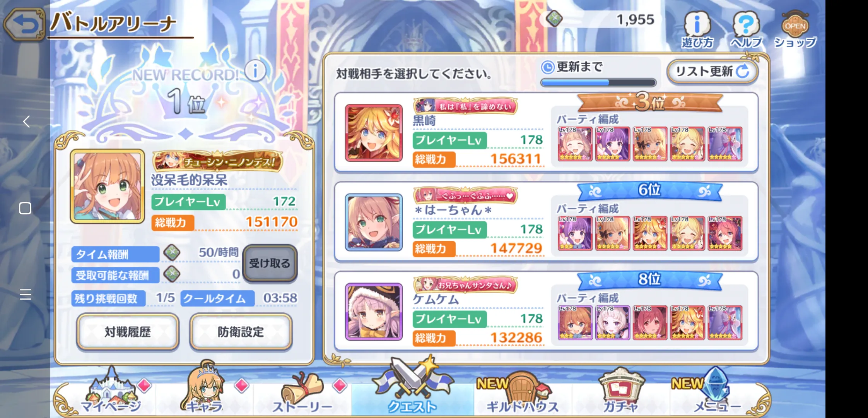
Task: Open the ショップ icon
Action: click(795, 30)
